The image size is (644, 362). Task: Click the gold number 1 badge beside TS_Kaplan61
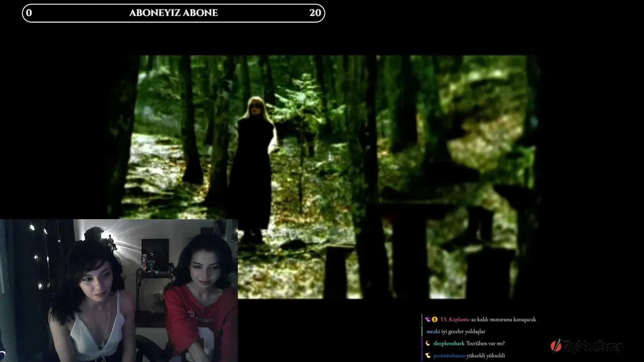(x=434, y=319)
